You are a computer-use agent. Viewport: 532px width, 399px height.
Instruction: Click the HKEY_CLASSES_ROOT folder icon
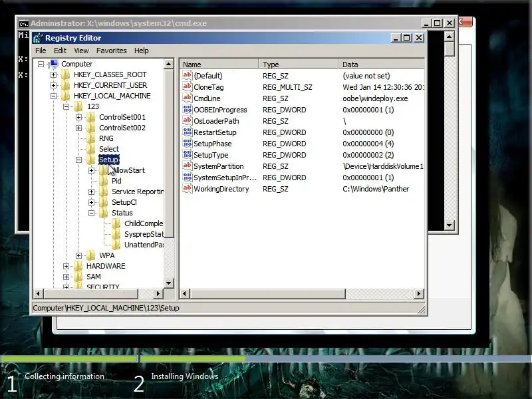pyautogui.click(x=65, y=74)
